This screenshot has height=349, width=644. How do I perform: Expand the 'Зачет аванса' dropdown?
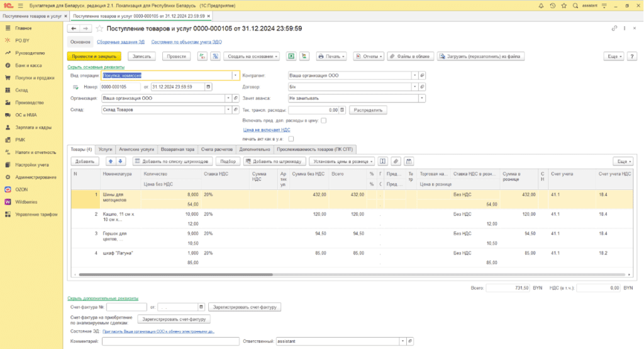coord(421,98)
